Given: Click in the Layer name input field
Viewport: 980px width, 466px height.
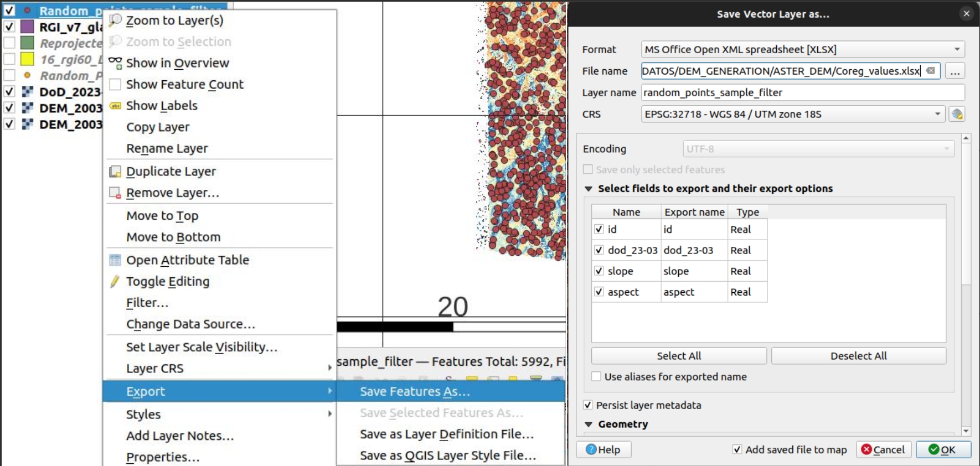Looking at the screenshot, I should pyautogui.click(x=802, y=92).
